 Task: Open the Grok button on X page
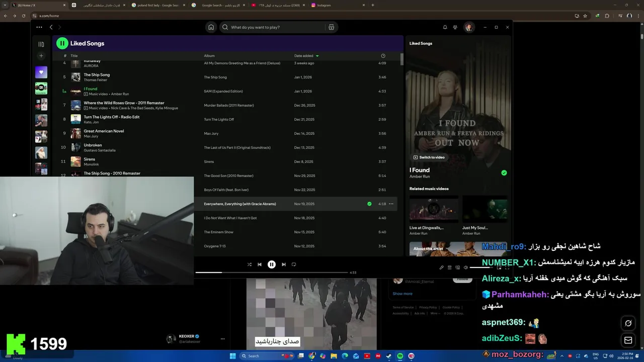tap(628, 323)
